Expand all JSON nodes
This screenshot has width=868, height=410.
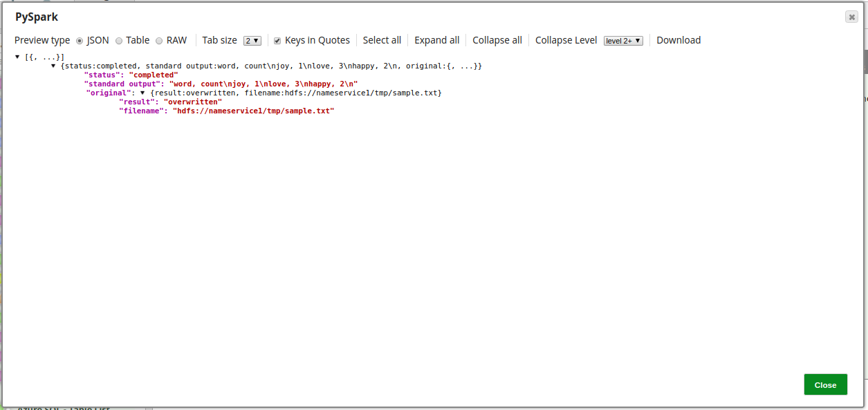click(436, 40)
